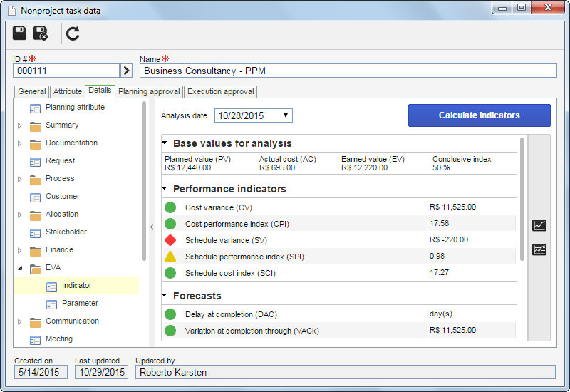Expand the Summary tree node

click(20, 125)
